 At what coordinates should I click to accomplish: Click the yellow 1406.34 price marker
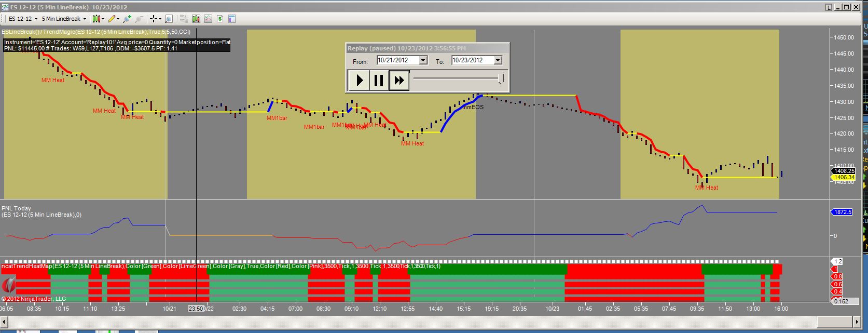coord(843,178)
